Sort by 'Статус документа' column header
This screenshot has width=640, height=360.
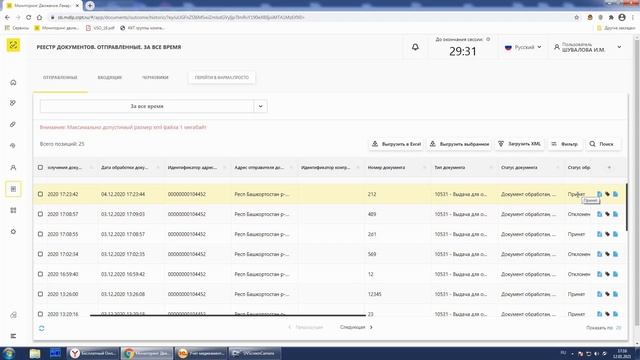[x=519, y=167]
